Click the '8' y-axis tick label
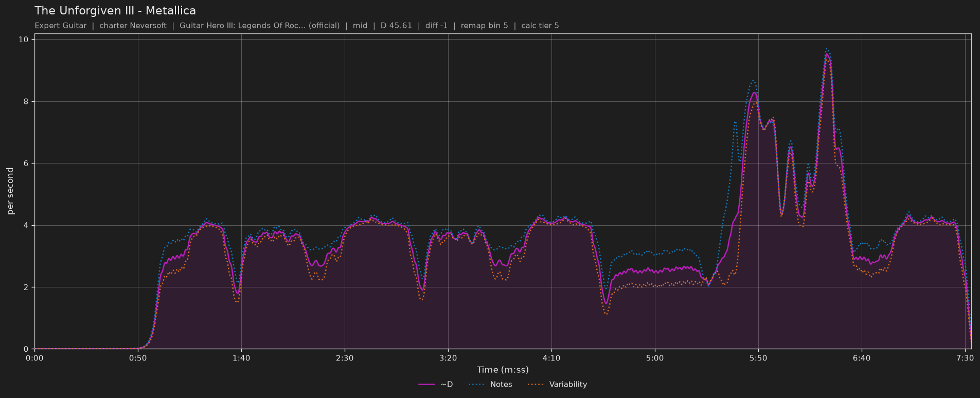Viewport: 980px width, 398px height. click(26, 102)
